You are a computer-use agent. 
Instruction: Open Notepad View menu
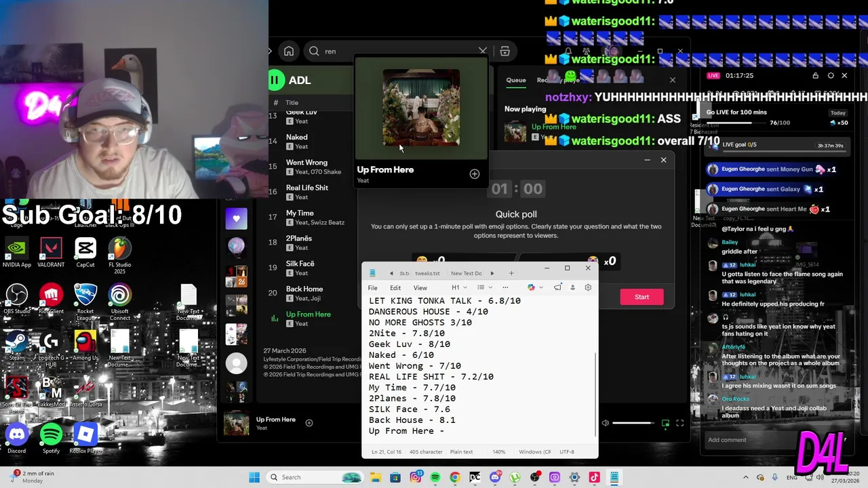click(x=420, y=288)
